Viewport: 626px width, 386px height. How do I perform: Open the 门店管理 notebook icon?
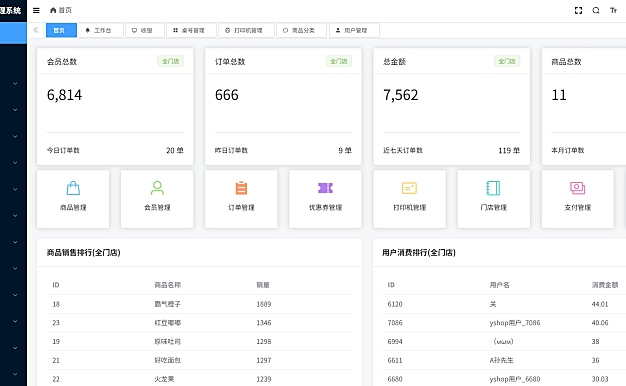(493, 188)
